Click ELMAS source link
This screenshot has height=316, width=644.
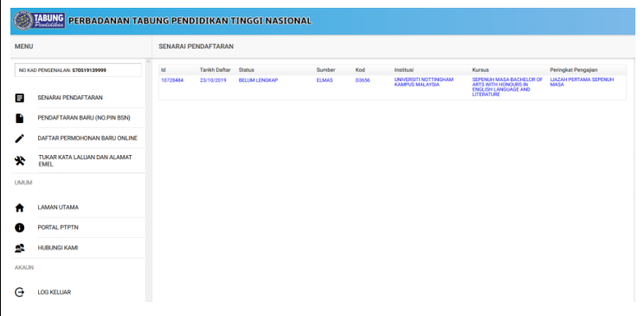coord(325,81)
